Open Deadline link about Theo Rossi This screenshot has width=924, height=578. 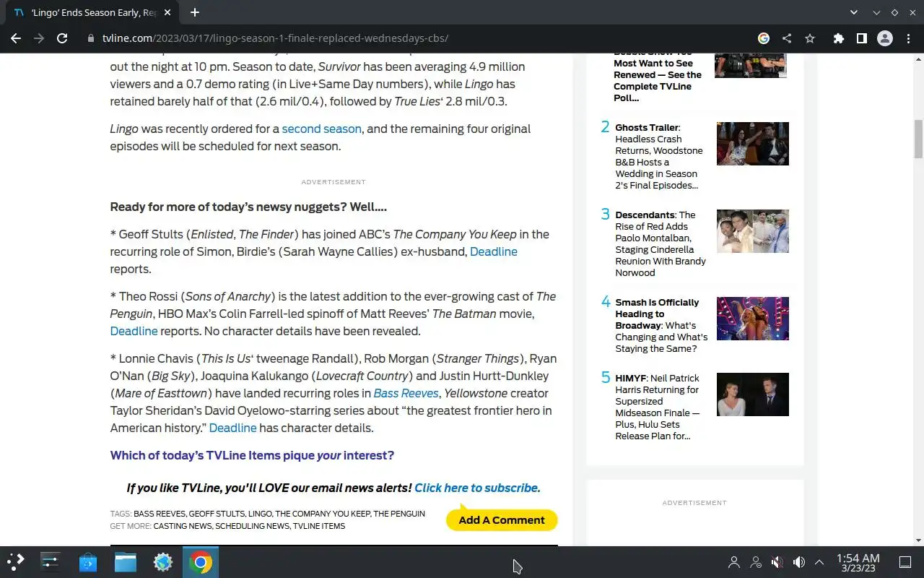[134, 331]
